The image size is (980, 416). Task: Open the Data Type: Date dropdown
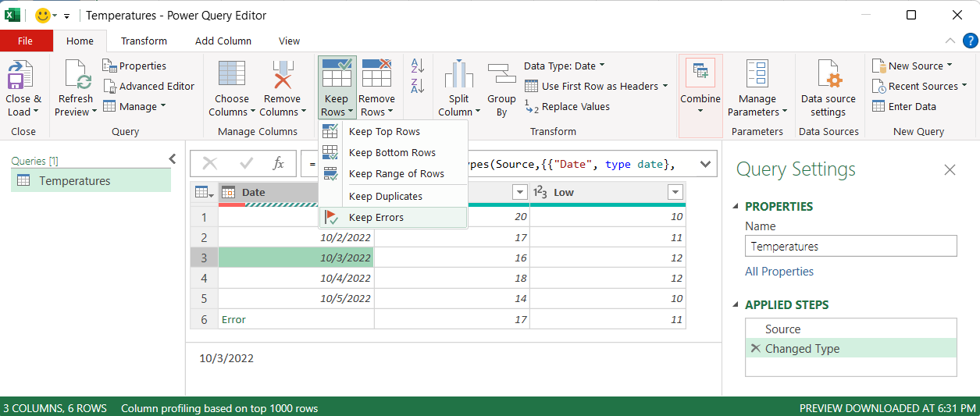565,66
